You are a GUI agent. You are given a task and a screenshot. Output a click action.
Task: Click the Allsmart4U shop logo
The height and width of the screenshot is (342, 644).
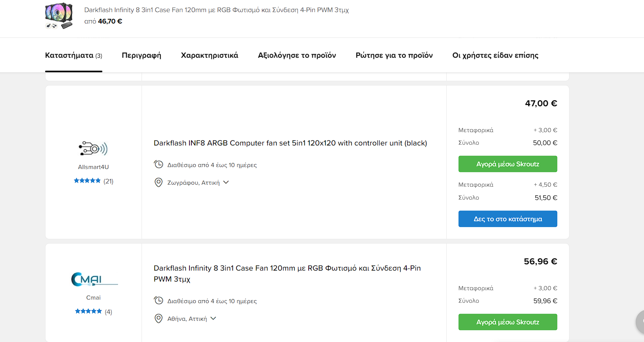click(x=93, y=149)
